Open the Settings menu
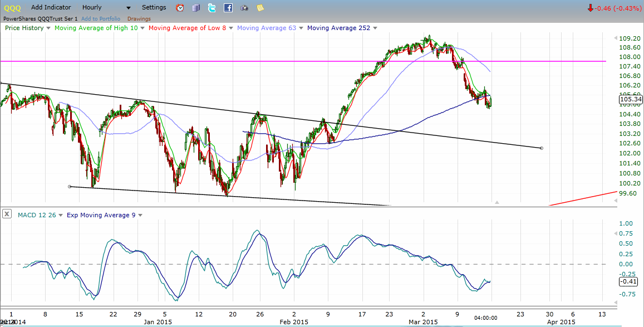This screenshot has width=644, height=327. coord(154,7)
